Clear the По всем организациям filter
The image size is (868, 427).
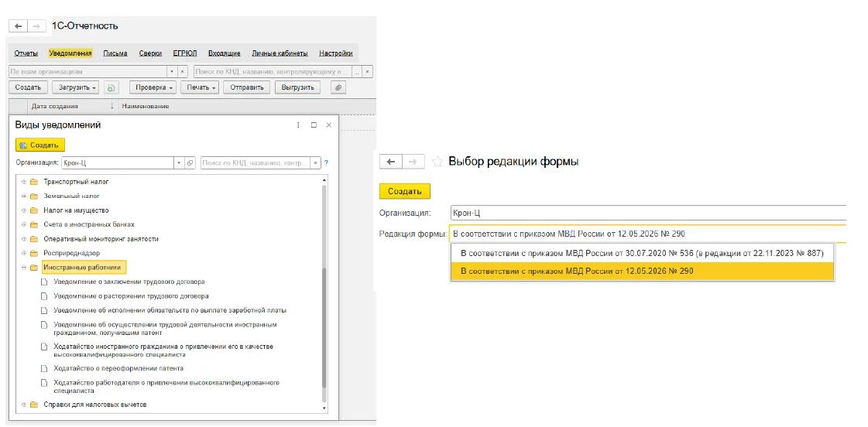184,72
